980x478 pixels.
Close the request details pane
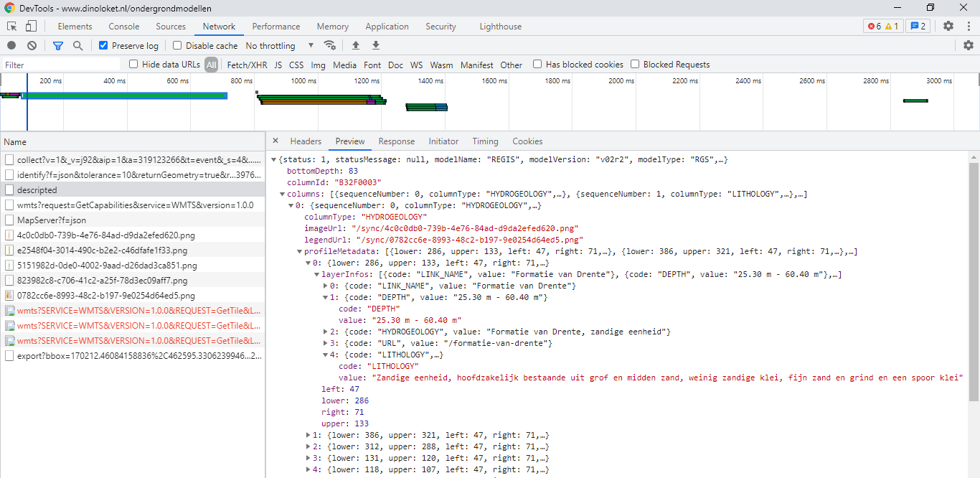point(275,141)
